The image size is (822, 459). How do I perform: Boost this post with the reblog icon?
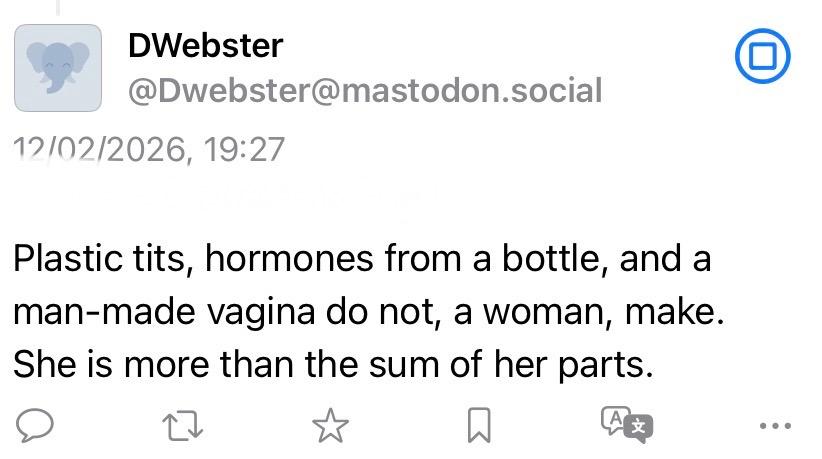click(x=184, y=426)
